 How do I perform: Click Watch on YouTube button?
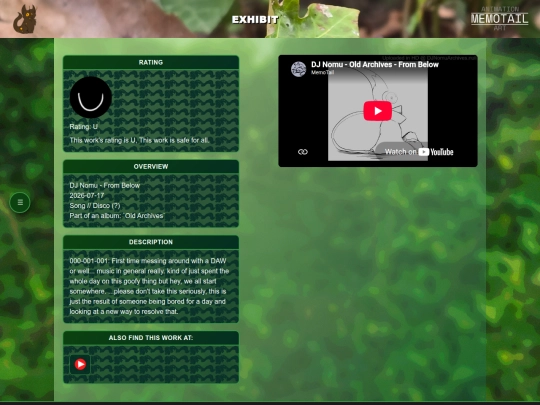pos(419,152)
